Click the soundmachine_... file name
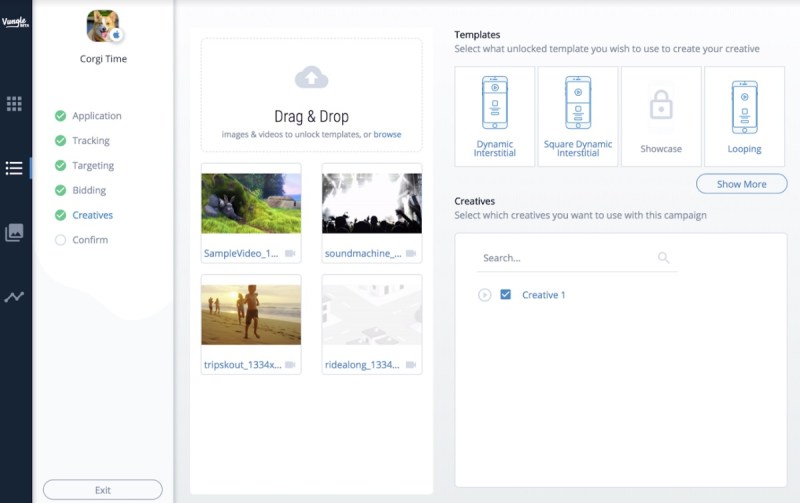 tap(363, 254)
